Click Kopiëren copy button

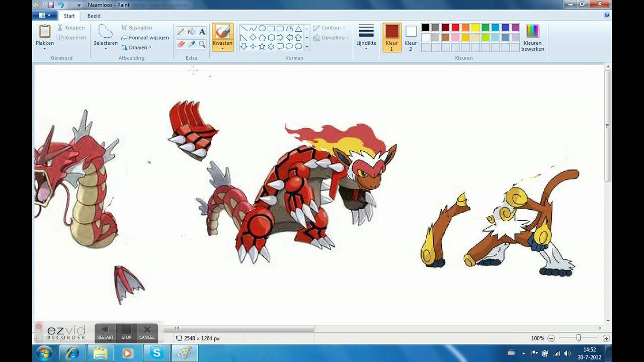click(71, 38)
